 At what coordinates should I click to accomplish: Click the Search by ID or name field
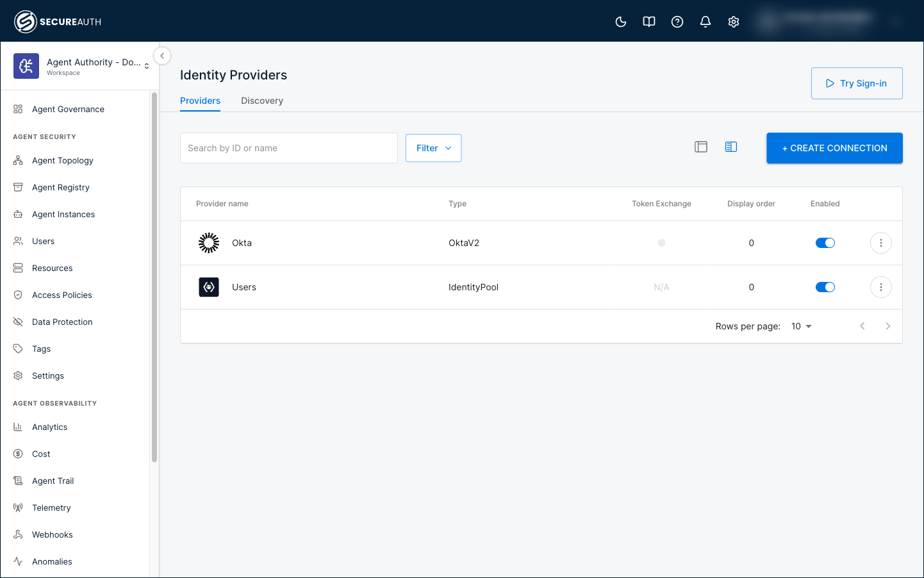[289, 148]
